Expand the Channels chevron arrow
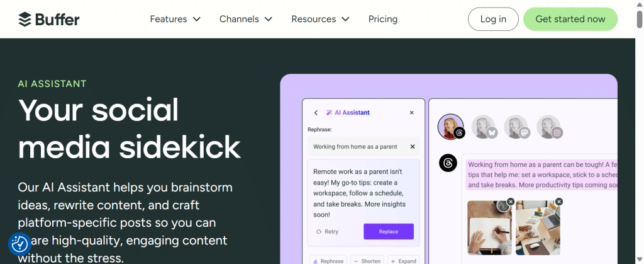Image resolution: width=644 pixels, height=264 pixels. [x=268, y=20]
